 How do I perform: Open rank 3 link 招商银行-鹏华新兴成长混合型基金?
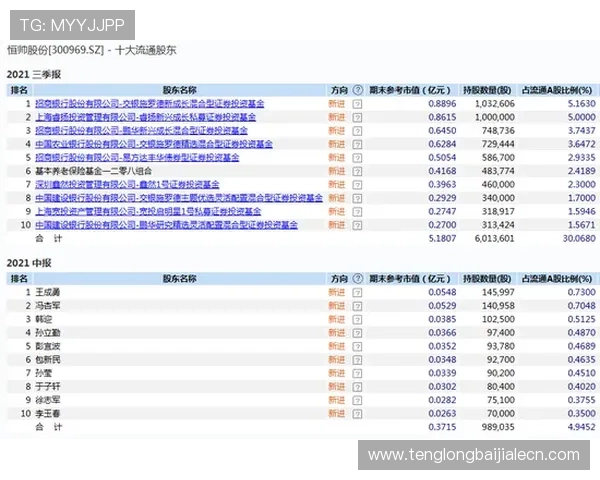point(141,131)
